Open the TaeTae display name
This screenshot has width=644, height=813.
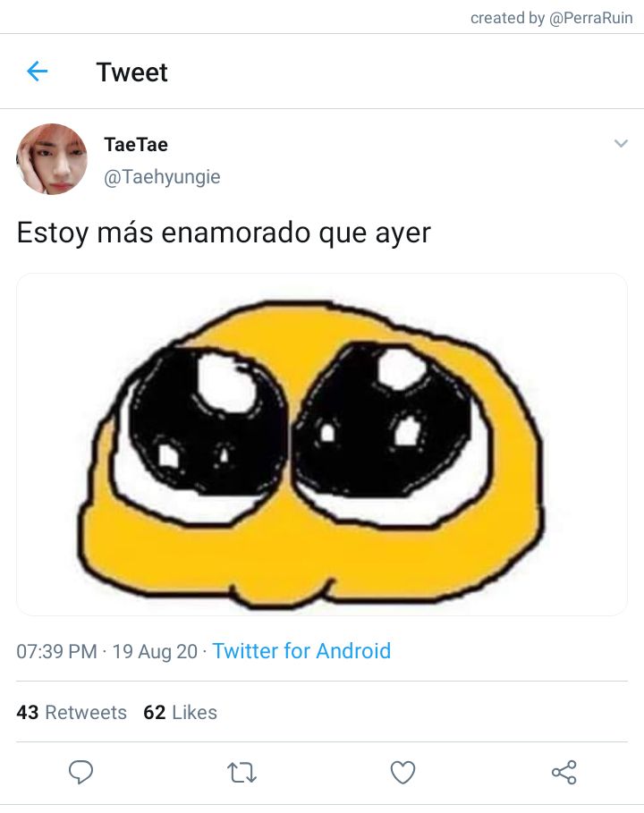click(136, 145)
